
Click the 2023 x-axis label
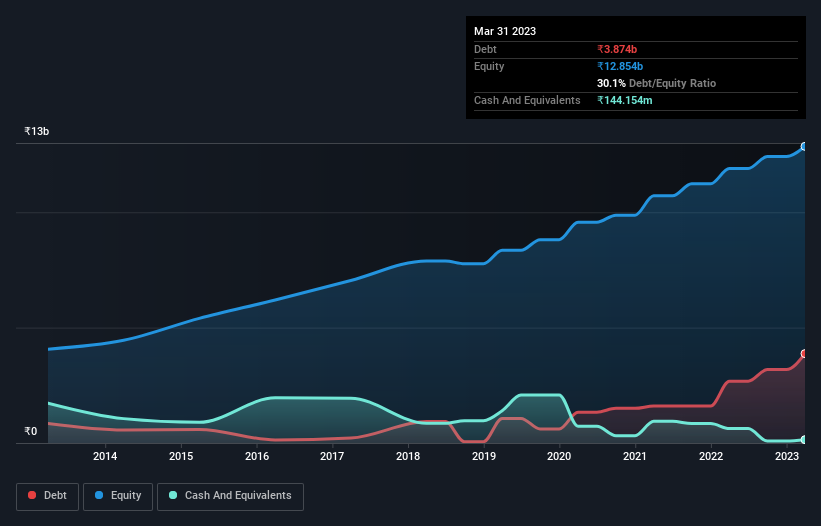click(787, 456)
